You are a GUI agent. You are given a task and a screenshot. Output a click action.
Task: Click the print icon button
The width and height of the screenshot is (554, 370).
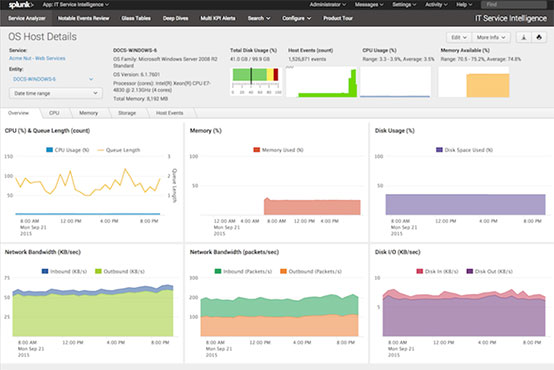[539, 37]
